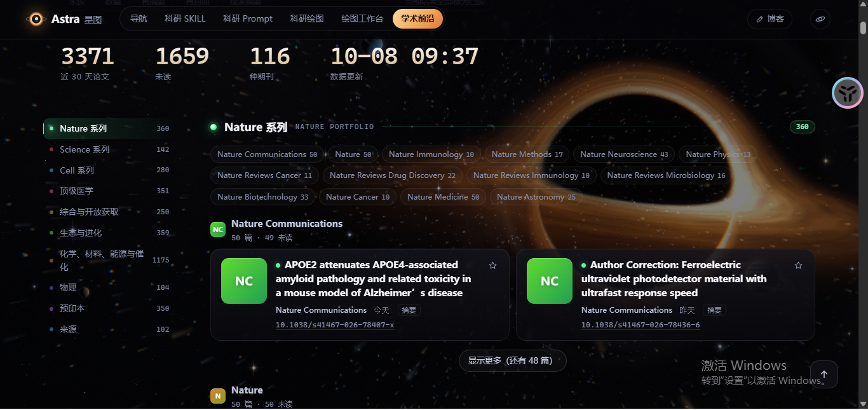Filter by Nature Reviews Drug Discovery chip
This screenshot has width=868, height=410.
coord(393,175)
